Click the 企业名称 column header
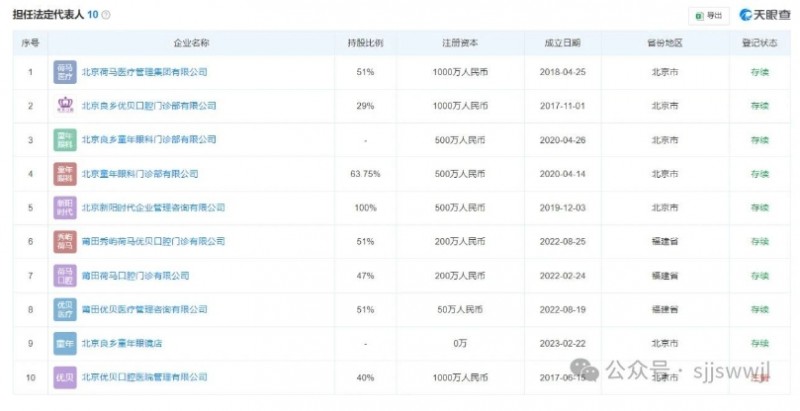800x411 pixels. pos(191,43)
